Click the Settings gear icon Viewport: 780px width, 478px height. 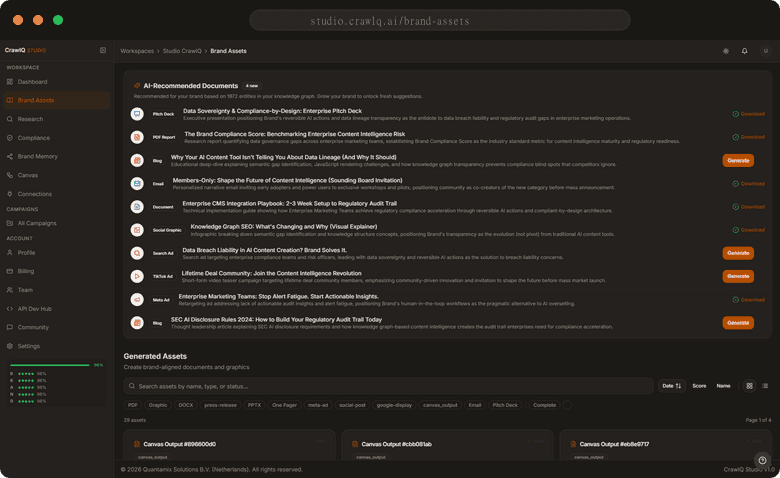click(x=9, y=346)
